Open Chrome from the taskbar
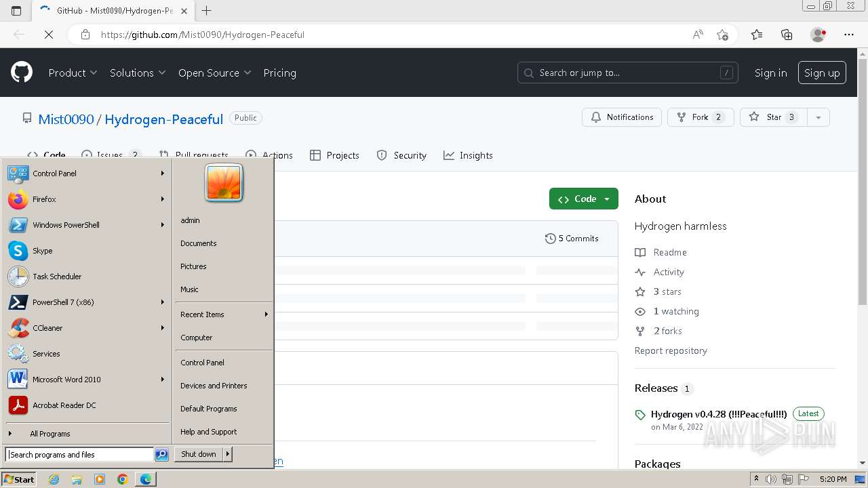This screenshot has height=488, width=868. click(122, 479)
